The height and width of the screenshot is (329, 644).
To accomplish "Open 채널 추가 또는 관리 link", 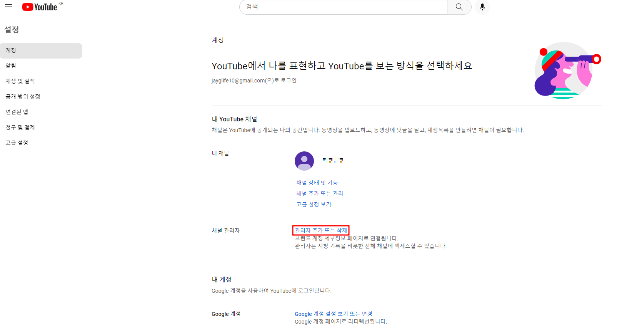I will click(320, 193).
